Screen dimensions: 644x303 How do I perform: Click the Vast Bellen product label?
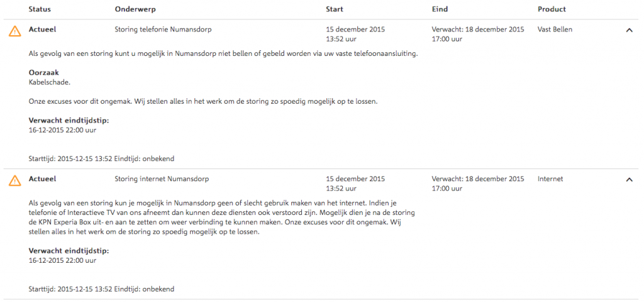coord(555,30)
